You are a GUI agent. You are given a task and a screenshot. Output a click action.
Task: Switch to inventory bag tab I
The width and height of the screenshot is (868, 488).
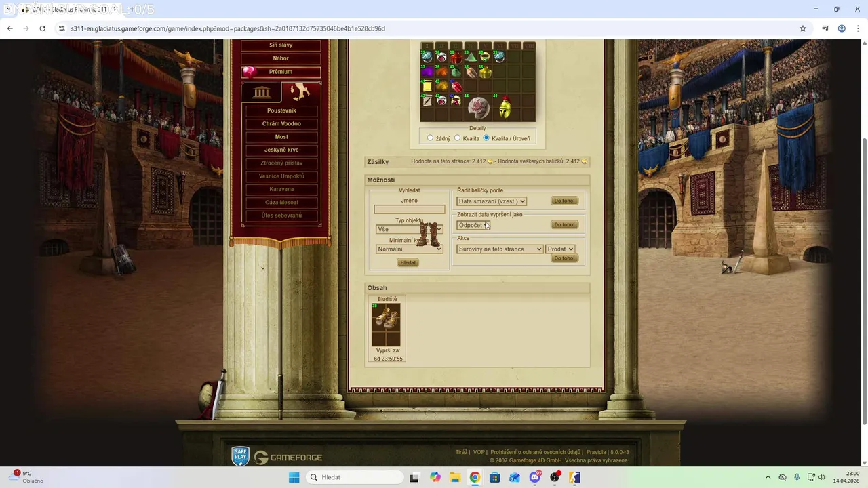click(x=427, y=46)
